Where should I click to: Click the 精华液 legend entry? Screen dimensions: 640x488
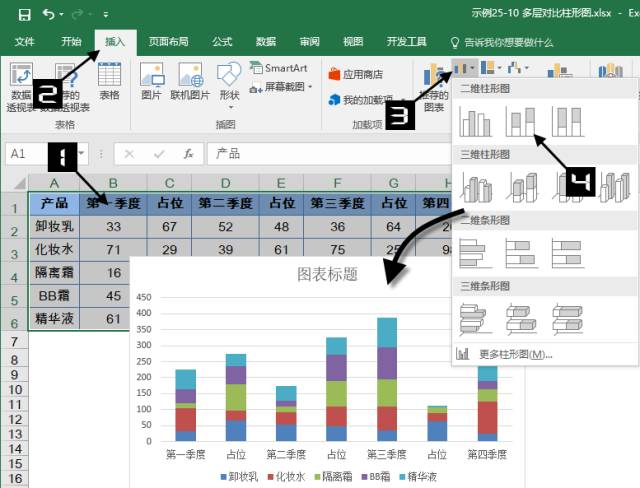tap(418, 477)
